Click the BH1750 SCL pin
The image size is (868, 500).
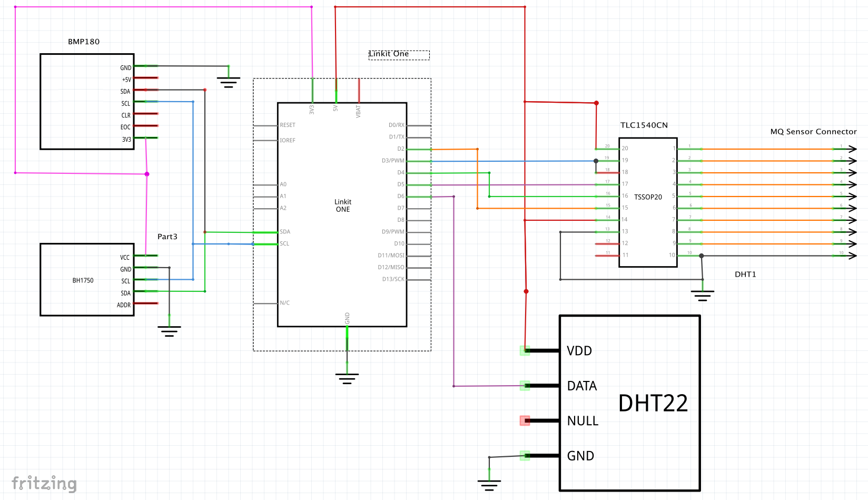[x=146, y=279]
